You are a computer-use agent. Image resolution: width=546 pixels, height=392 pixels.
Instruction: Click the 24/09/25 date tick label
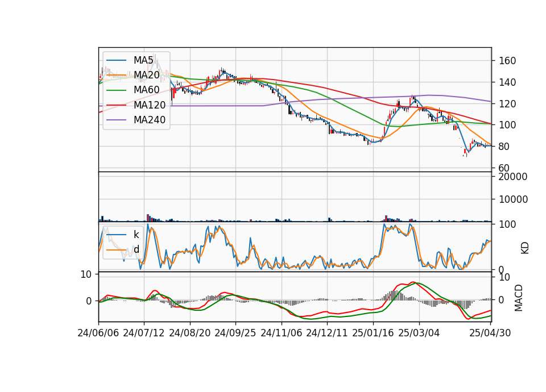tap(235, 333)
